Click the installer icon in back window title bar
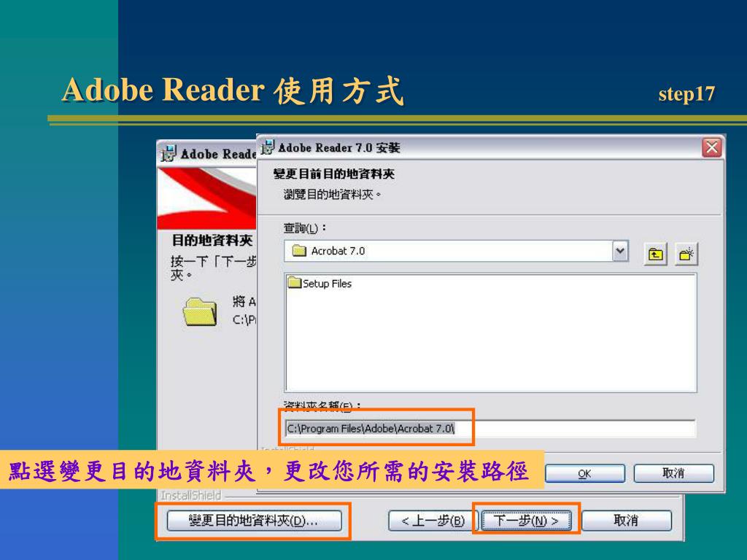Viewport: 747px width, 560px height. click(x=169, y=154)
